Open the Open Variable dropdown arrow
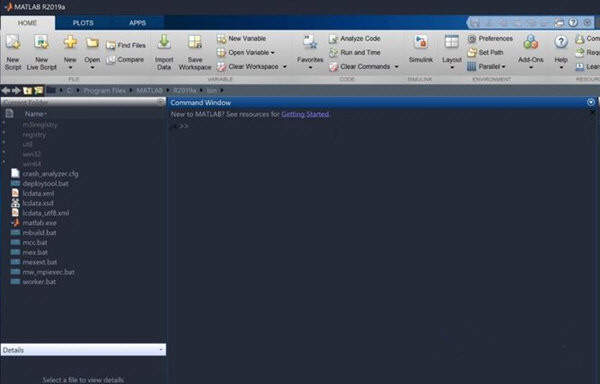 pyautogui.click(x=272, y=52)
